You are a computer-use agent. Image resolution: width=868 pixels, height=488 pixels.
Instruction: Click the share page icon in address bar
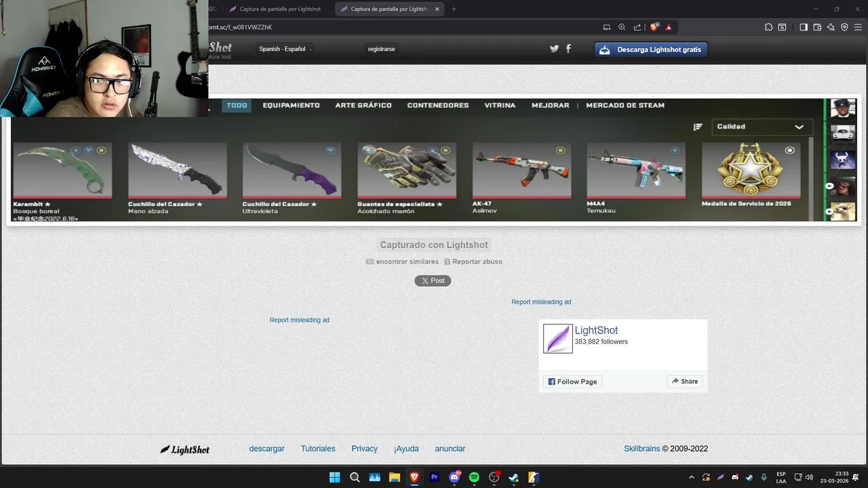click(x=637, y=27)
